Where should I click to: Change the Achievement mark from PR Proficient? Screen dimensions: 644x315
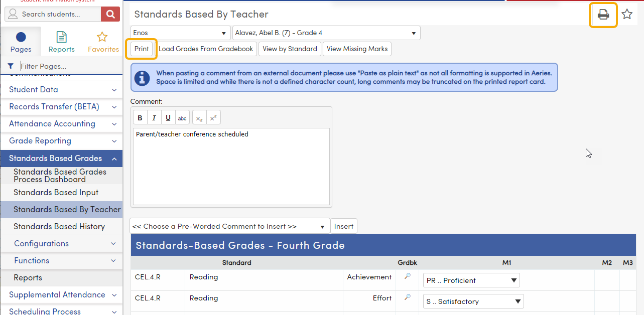click(x=471, y=280)
